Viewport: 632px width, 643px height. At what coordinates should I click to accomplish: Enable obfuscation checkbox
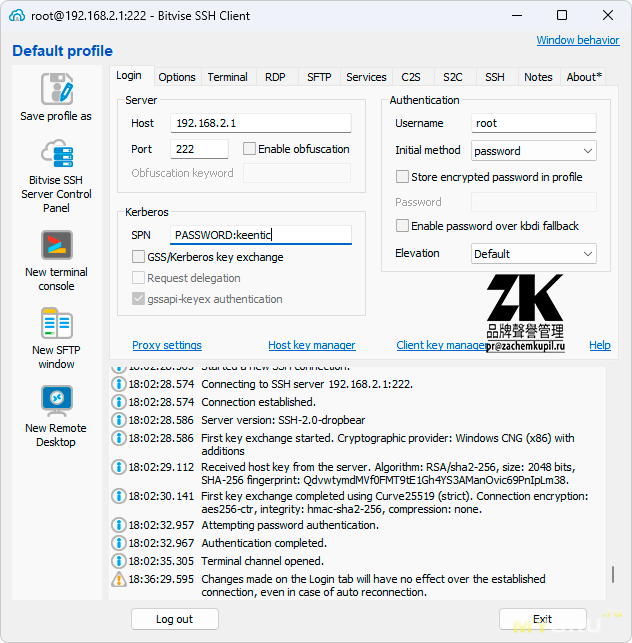pyautogui.click(x=249, y=148)
